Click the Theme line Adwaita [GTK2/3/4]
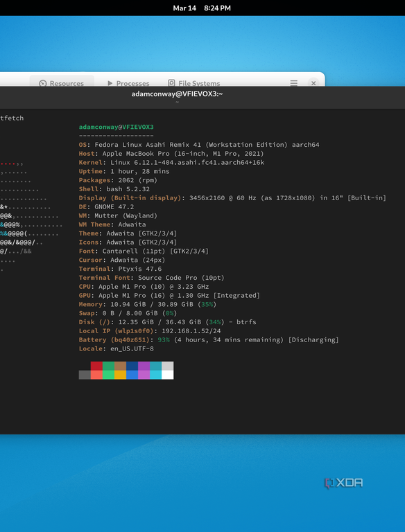This screenshot has width=405, height=532. point(128,233)
